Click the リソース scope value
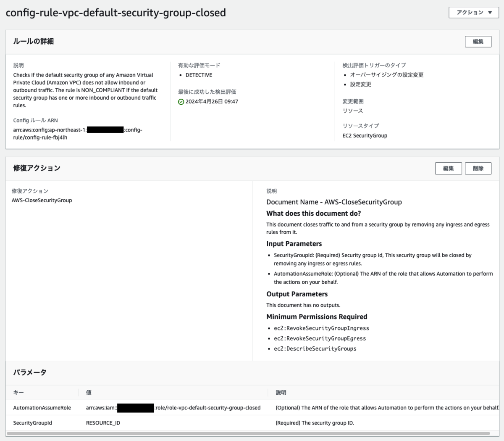The height and width of the screenshot is (441, 504). tap(353, 111)
